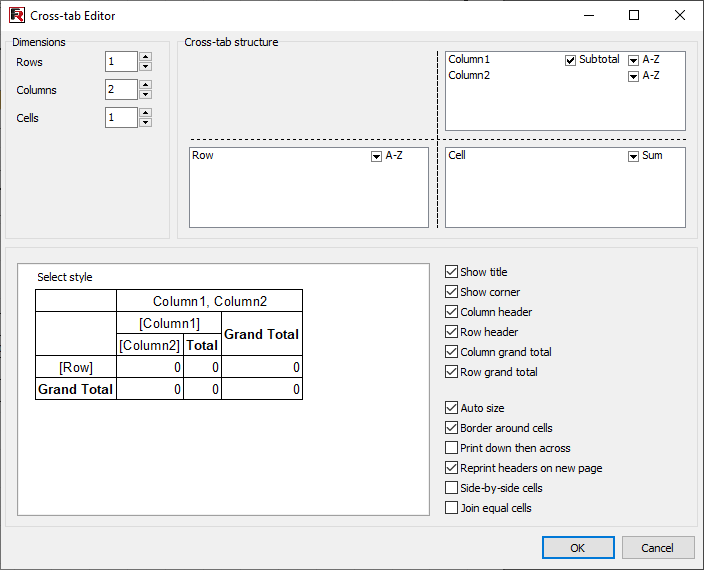Maximize the Cross-tab Editor window
The height and width of the screenshot is (570, 704).
pyautogui.click(x=634, y=15)
